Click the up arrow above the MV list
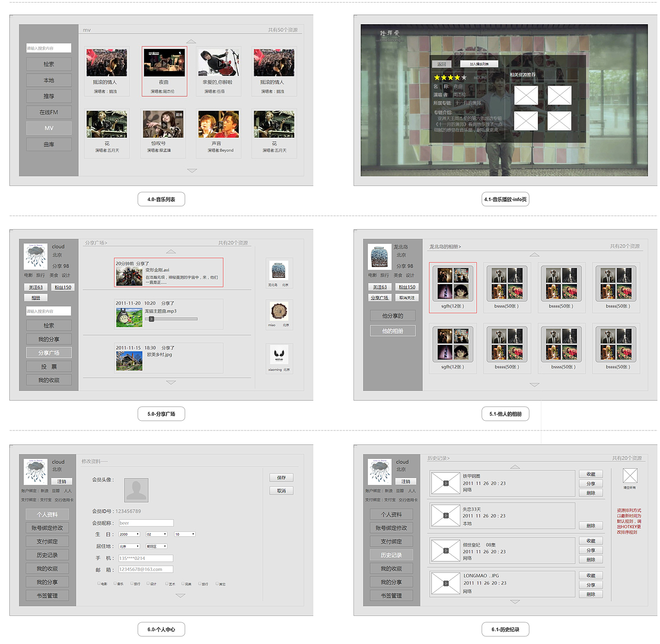Image resolution: width=660 pixels, height=644 pixels. tap(191, 41)
